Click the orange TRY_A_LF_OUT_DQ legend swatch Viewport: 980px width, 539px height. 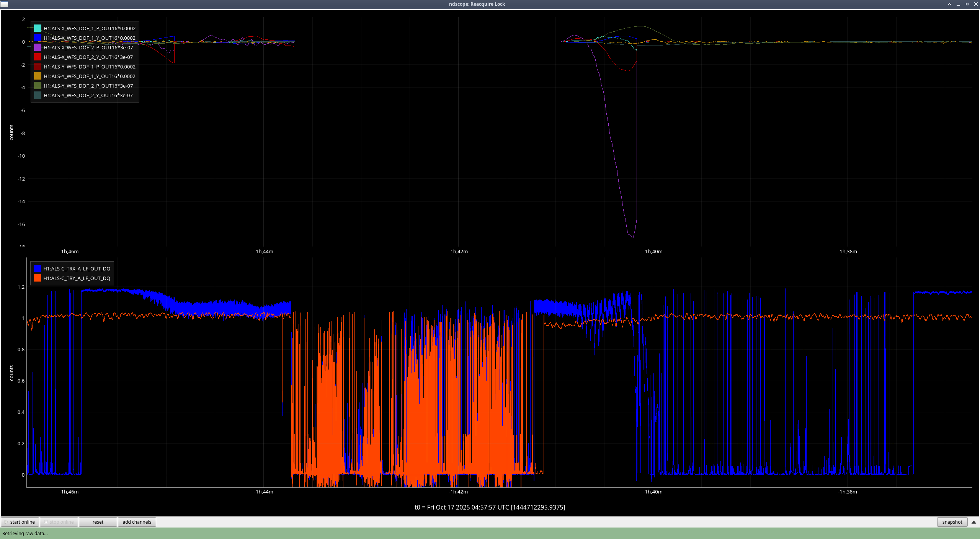click(x=37, y=278)
